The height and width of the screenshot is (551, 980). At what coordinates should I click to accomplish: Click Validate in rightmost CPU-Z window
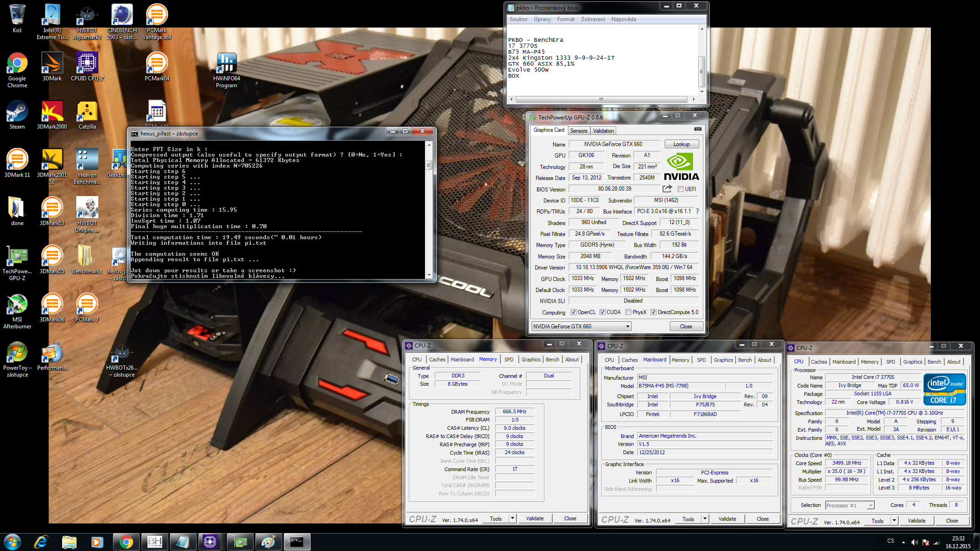(x=917, y=521)
